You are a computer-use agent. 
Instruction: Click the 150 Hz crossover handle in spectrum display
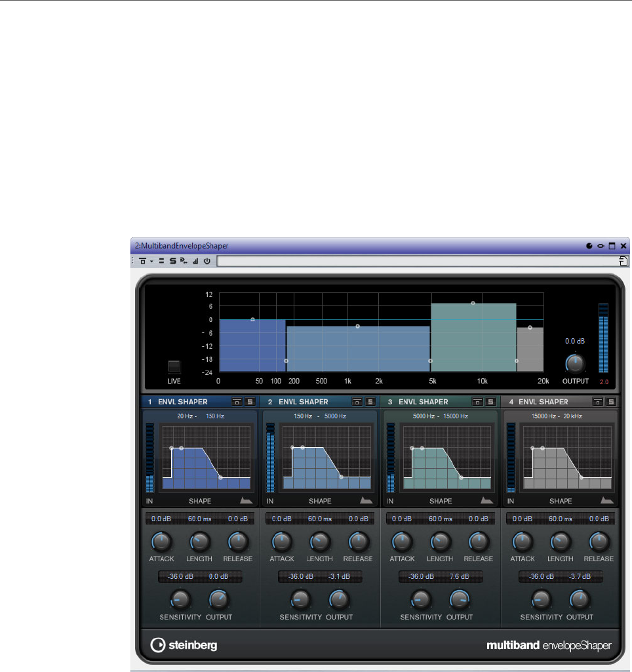coord(286,361)
